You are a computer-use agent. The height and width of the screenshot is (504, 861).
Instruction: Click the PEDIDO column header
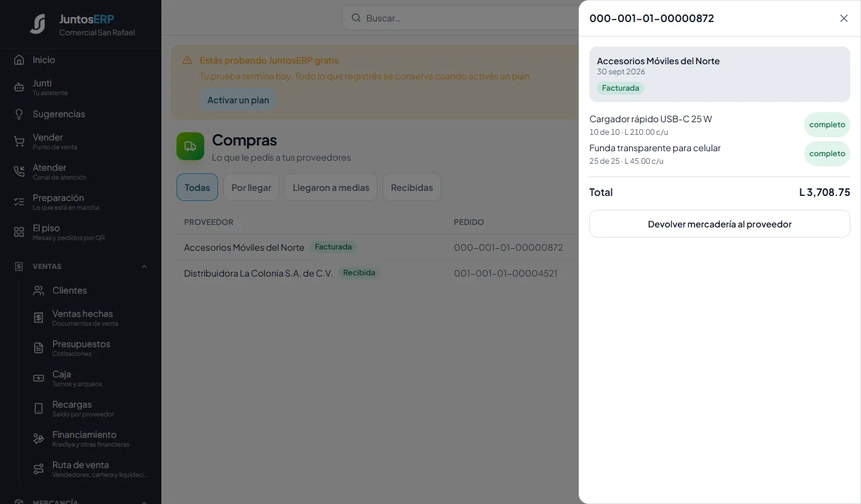click(469, 222)
